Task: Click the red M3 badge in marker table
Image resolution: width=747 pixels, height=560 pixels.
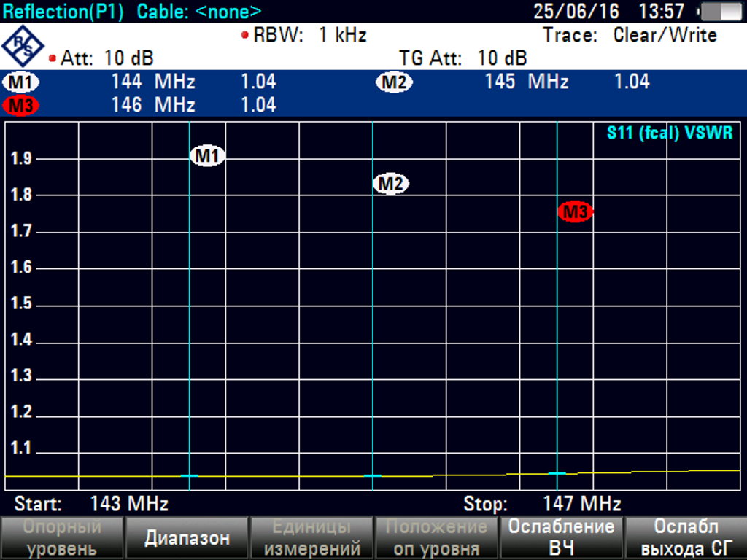Action: (x=21, y=105)
